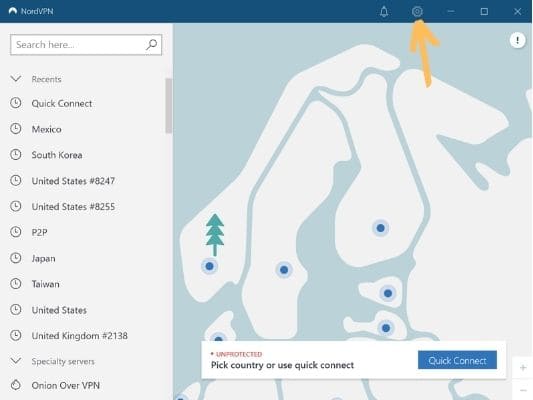Select server United States #8255
Screen dimensions: 533x400
pyautogui.click(x=73, y=207)
